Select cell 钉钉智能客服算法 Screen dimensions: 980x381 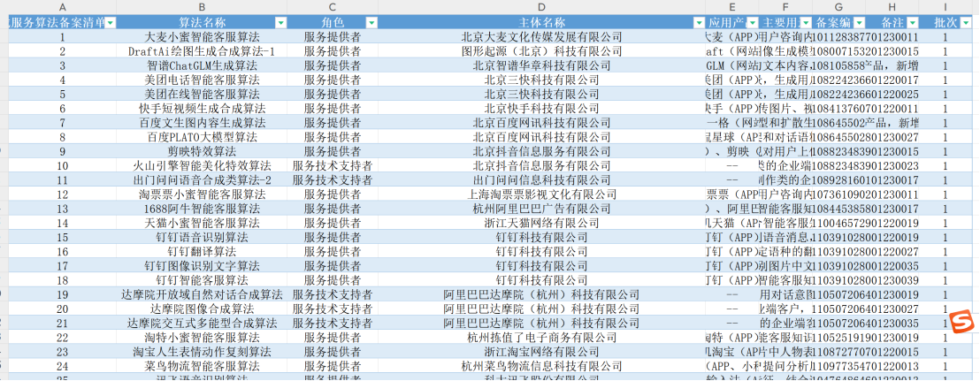pos(202,280)
